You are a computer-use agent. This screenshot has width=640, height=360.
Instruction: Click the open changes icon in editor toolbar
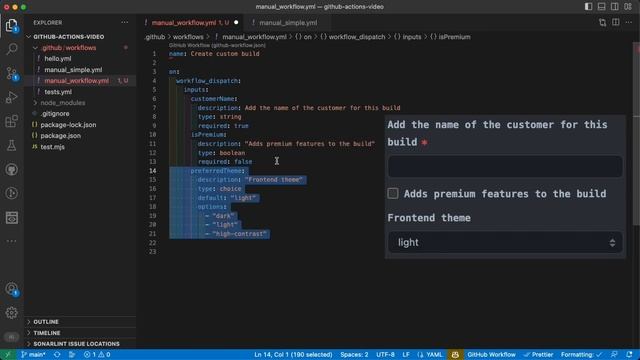pos(602,22)
